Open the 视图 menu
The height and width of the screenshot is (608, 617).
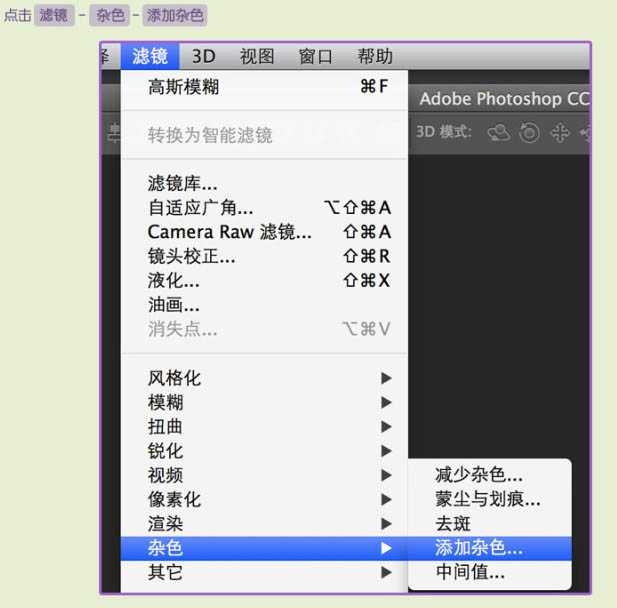257,56
